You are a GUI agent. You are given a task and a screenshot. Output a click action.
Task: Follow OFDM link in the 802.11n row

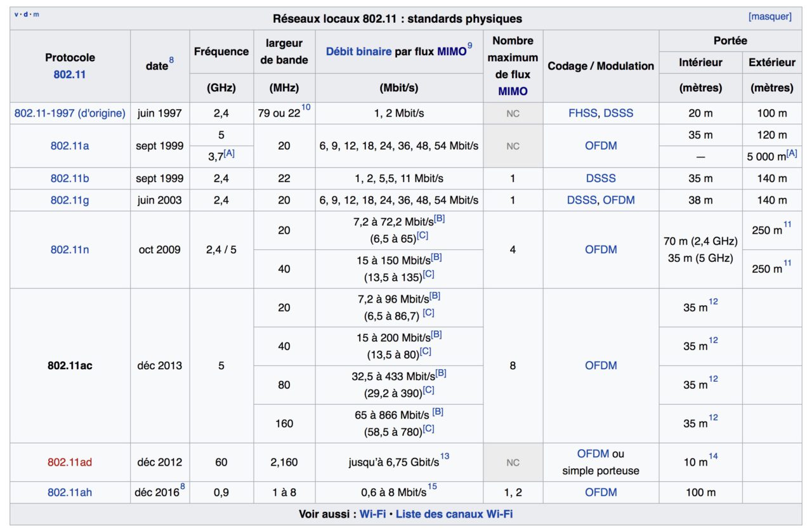(x=601, y=249)
